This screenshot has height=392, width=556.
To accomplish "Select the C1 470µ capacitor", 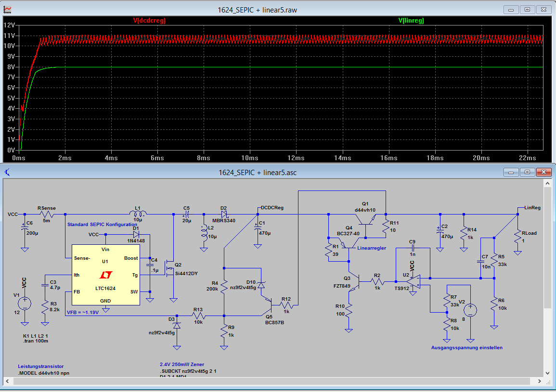I will click(258, 228).
